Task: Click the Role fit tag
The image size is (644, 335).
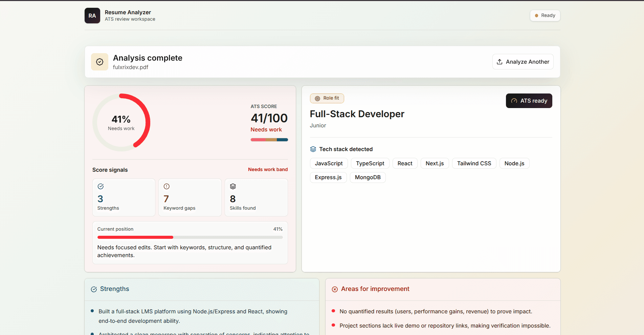Action: [327, 98]
